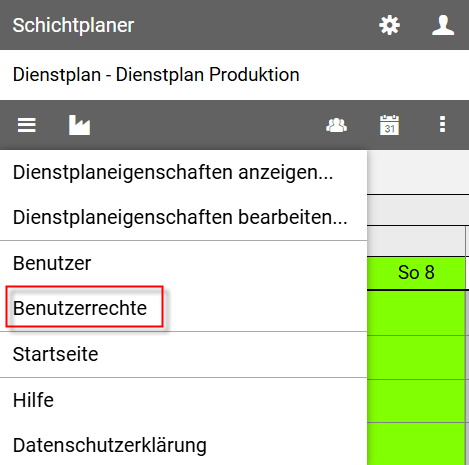Click the factory production icon
This screenshot has width=469, height=465.
coord(79,125)
